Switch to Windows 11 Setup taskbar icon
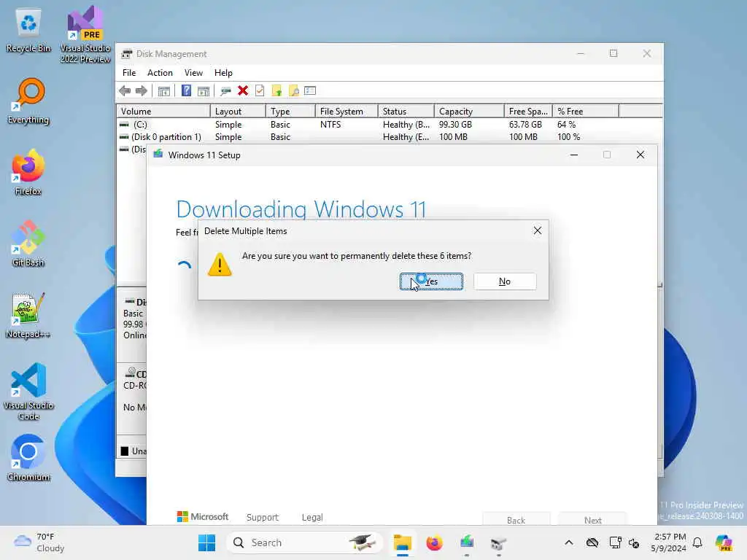 pos(467,542)
